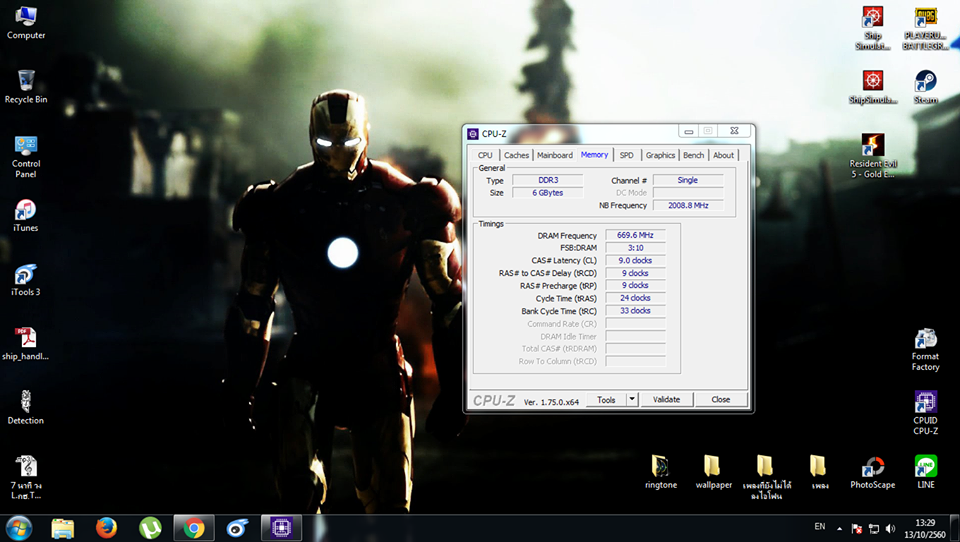Open the ringtone folder
Image resolution: width=960 pixels, height=542 pixels.
pyautogui.click(x=661, y=472)
